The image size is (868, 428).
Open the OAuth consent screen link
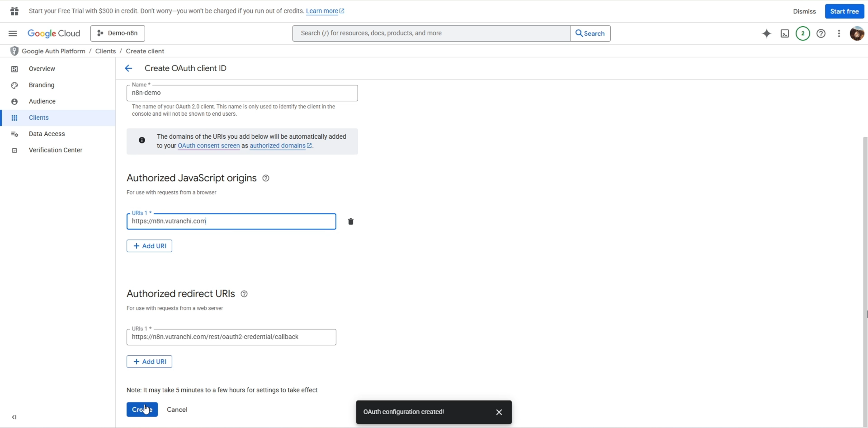[x=209, y=146]
